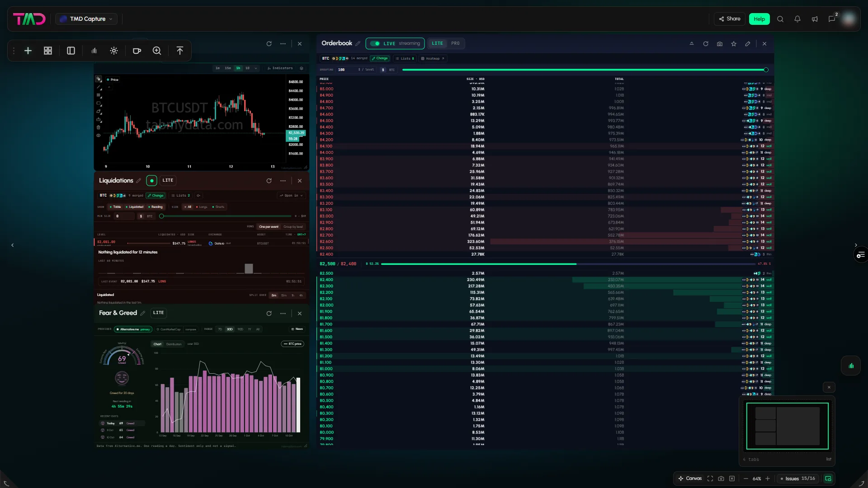Select 90D range in Fear & Greed
This screenshot has width=868, height=488.
tap(240, 329)
